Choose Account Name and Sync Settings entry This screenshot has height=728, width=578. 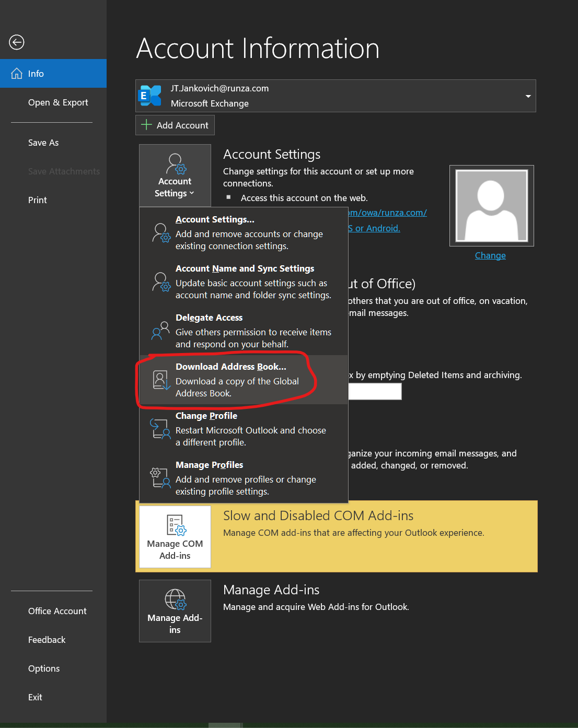coord(244,281)
